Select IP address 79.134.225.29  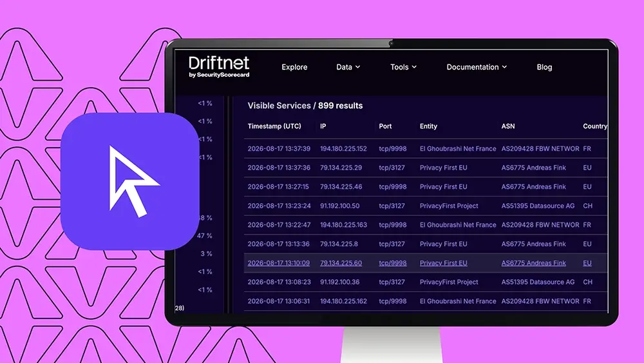click(x=341, y=168)
